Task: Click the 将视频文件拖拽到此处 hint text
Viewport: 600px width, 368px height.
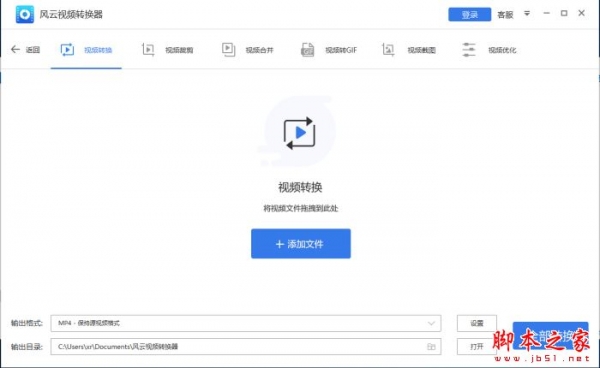Action: tap(300, 208)
